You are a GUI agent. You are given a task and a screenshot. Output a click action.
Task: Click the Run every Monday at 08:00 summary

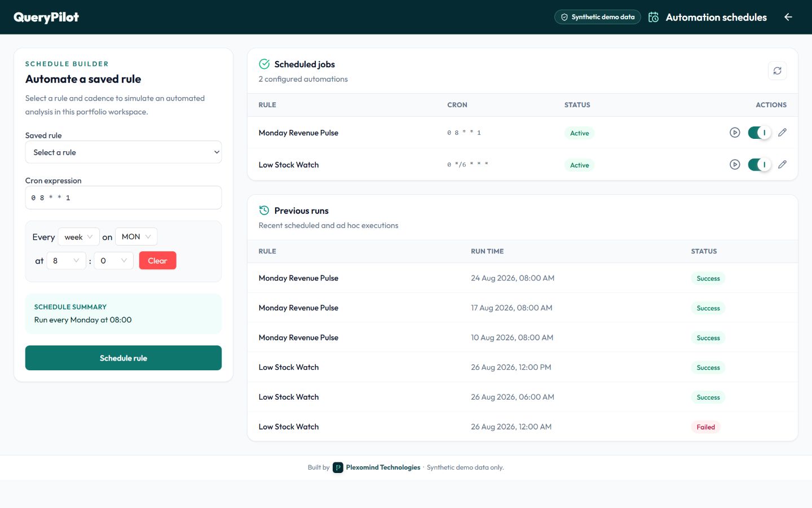pyautogui.click(x=83, y=320)
